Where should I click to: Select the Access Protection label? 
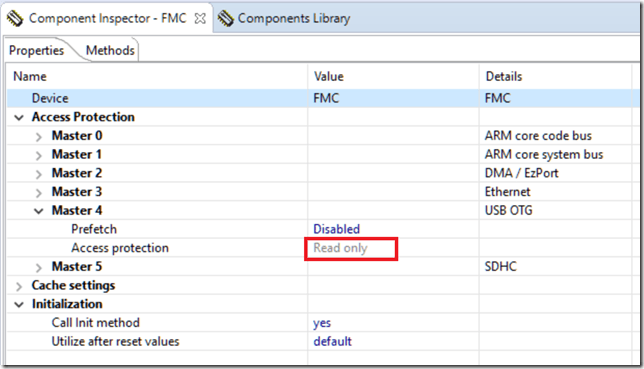pyautogui.click(x=83, y=117)
